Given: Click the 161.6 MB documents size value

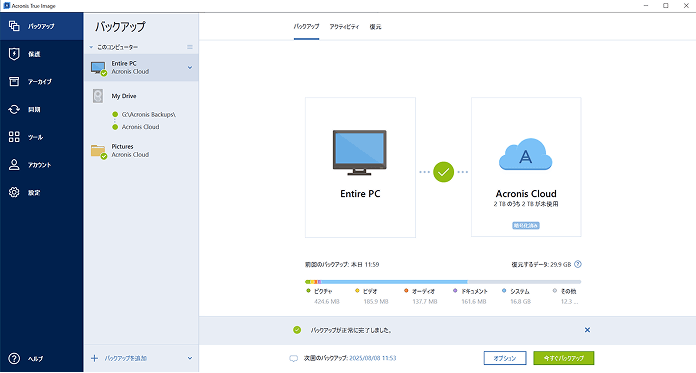Looking at the screenshot, I should click(x=474, y=302).
